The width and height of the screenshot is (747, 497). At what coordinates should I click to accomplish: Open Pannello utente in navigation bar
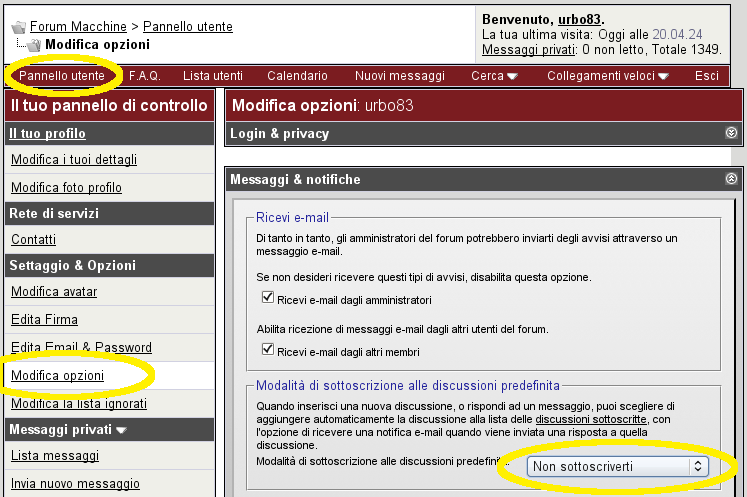[x=61, y=76]
